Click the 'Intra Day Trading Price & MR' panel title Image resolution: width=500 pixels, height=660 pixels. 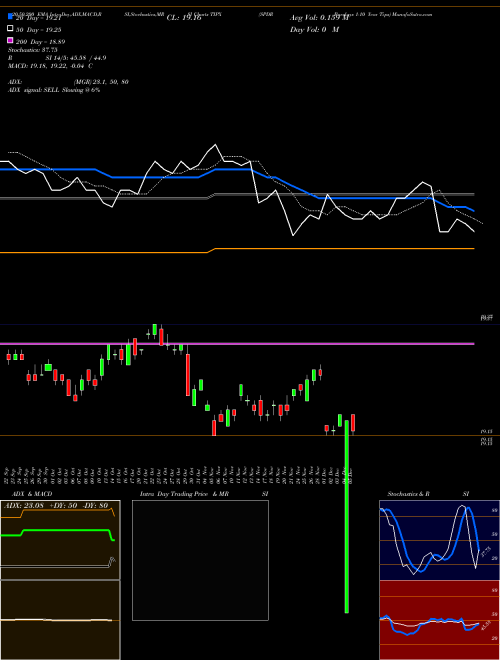[x=184, y=494]
